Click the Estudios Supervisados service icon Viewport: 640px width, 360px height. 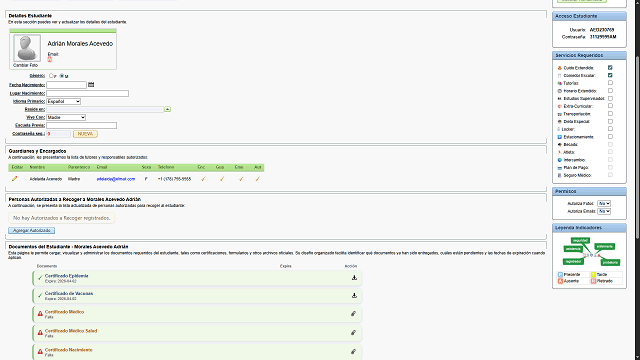point(560,99)
